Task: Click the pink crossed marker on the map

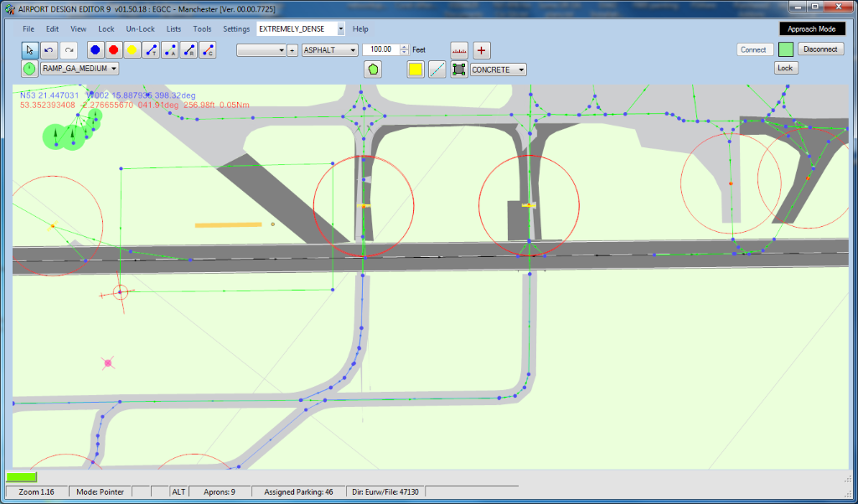Action: (108, 363)
